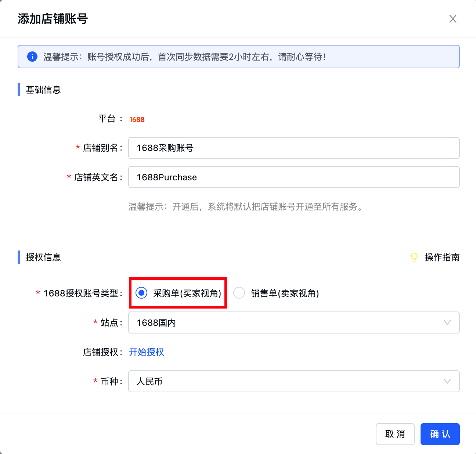Click the chevron on the 站点 selector

(x=447, y=323)
